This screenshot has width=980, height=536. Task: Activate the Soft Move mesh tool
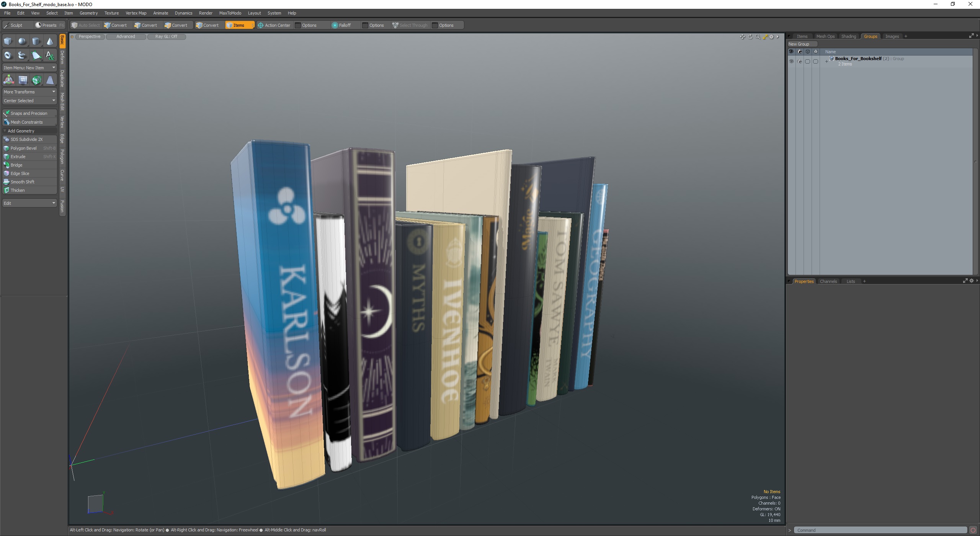[x=23, y=80]
